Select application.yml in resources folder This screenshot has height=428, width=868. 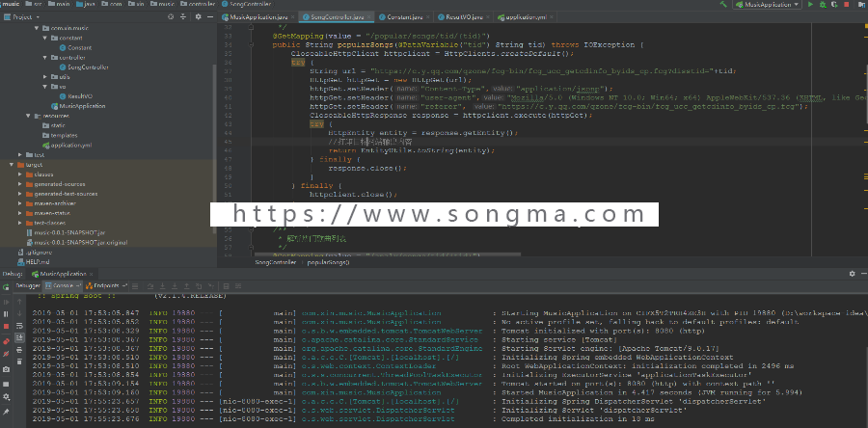(67, 145)
